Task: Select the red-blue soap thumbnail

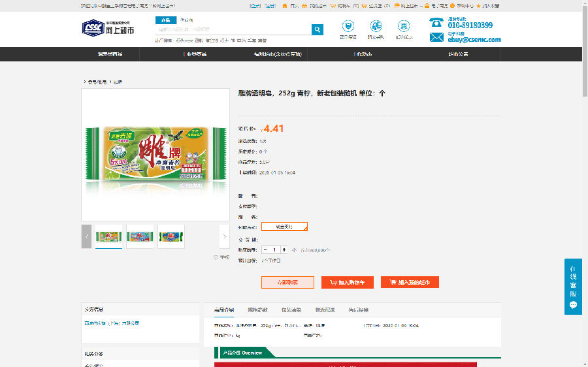Action: pos(140,236)
